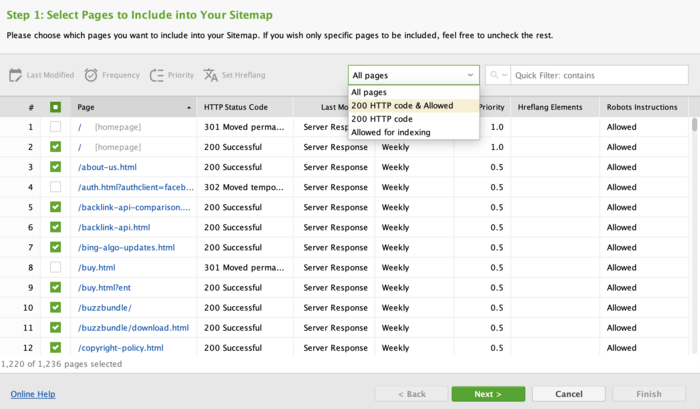Choose 'Allowed for indexing' filter option

click(x=413, y=133)
